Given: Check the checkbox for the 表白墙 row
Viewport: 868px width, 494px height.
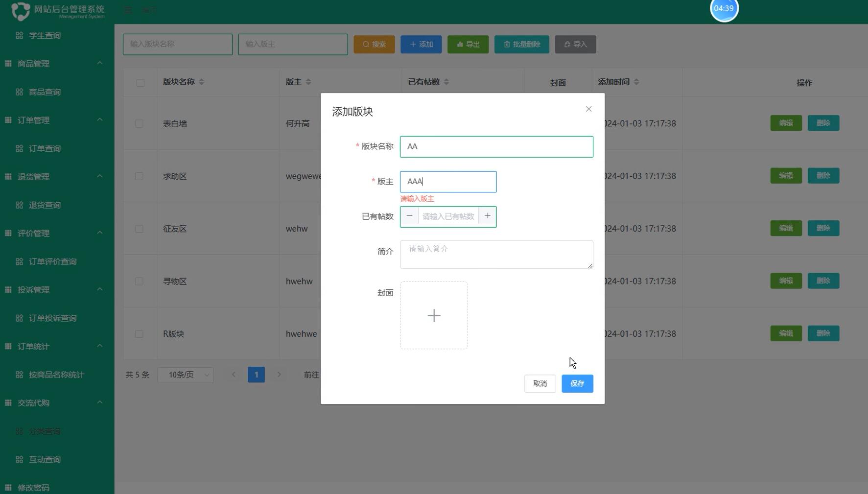Looking at the screenshot, I should [x=140, y=123].
